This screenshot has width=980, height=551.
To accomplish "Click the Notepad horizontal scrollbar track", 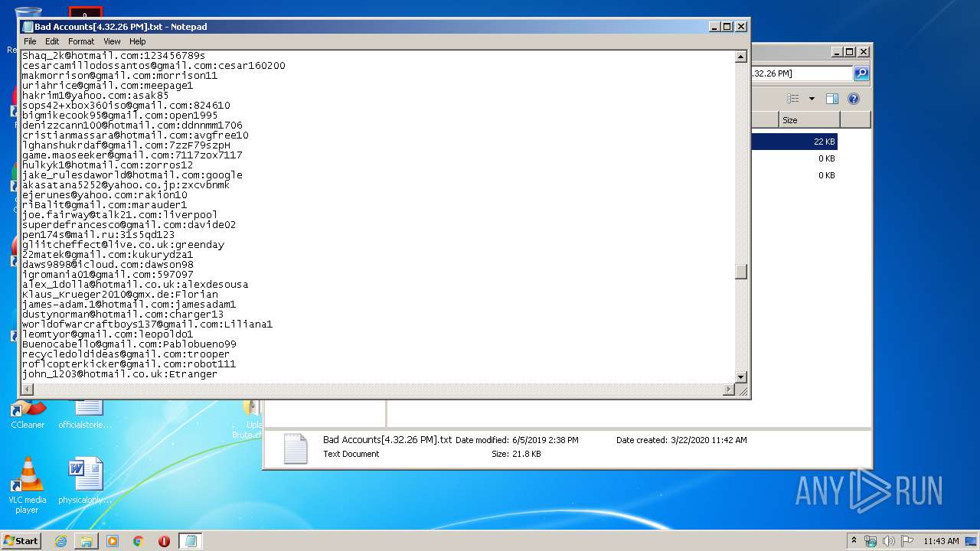I will pos(378,390).
